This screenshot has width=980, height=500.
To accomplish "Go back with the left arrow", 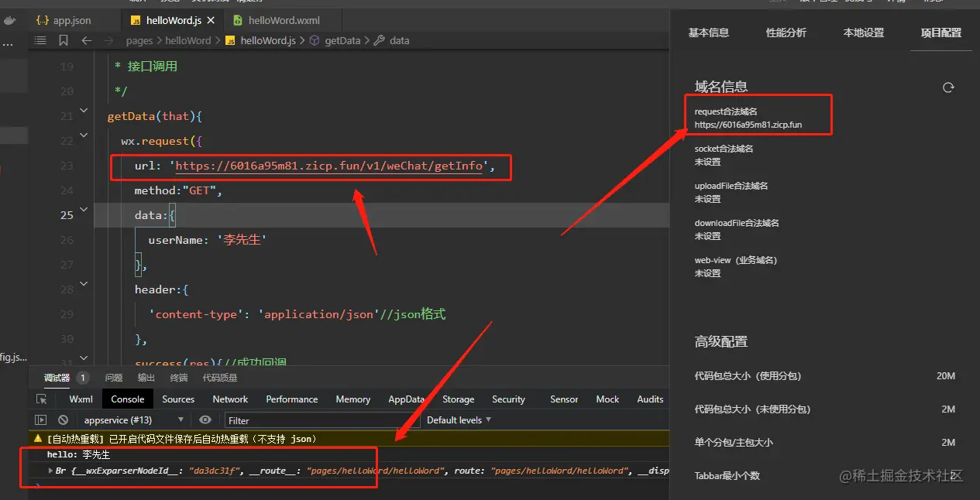I will pyautogui.click(x=87, y=40).
